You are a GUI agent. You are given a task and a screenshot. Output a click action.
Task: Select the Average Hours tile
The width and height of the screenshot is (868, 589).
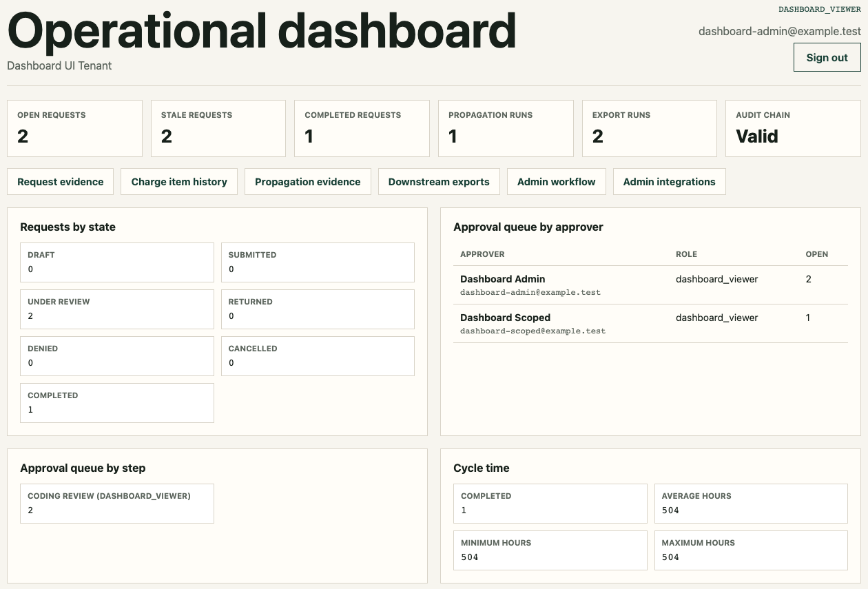751,503
